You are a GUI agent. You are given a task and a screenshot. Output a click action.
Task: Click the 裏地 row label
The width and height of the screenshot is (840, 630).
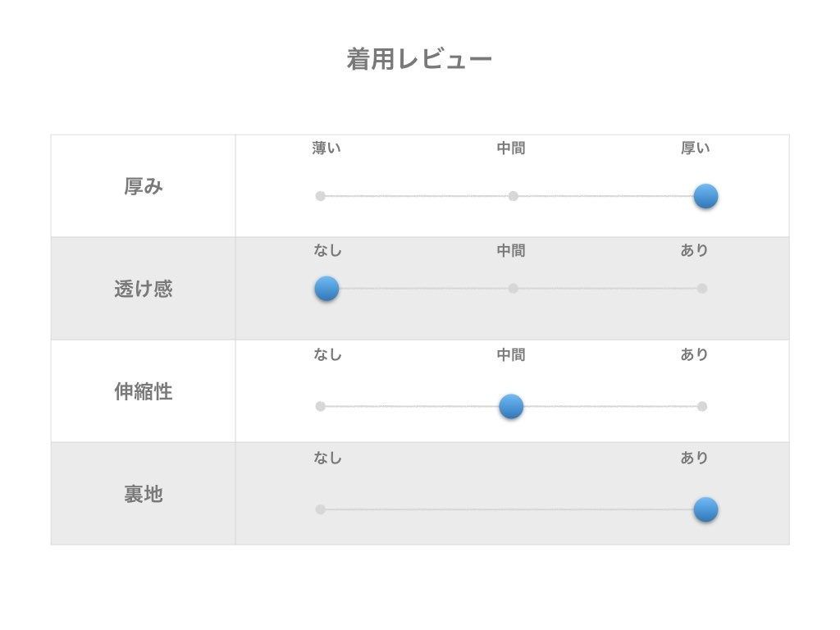coord(144,495)
